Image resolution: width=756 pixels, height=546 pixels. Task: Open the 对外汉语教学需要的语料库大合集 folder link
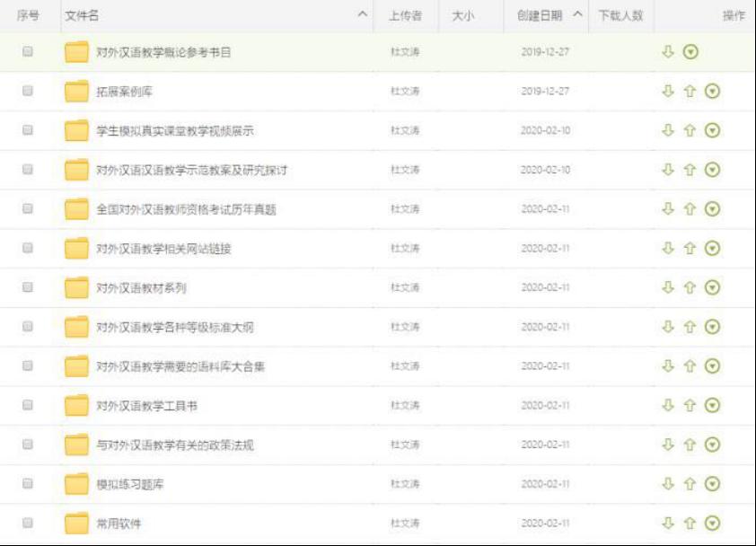[180, 366]
